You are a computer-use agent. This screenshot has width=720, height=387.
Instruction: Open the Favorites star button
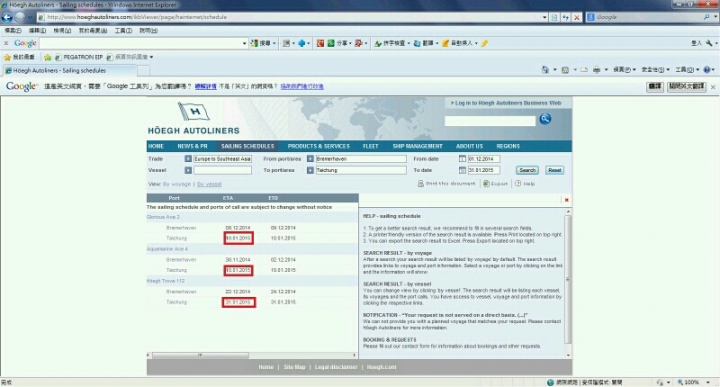coord(19,57)
